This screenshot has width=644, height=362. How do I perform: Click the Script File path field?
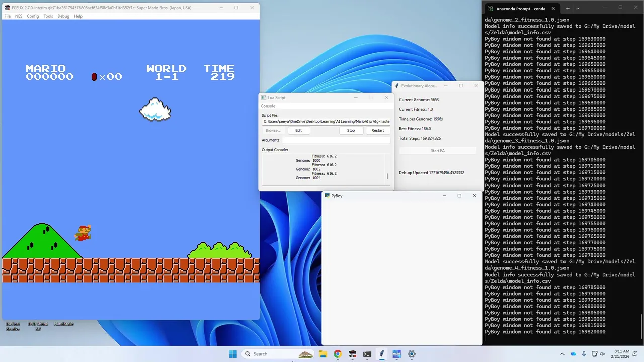pyautogui.click(x=326, y=121)
